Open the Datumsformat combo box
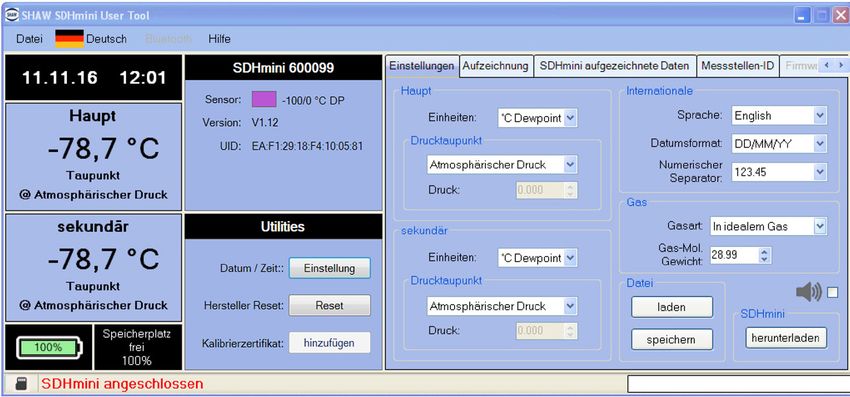 pos(779,144)
